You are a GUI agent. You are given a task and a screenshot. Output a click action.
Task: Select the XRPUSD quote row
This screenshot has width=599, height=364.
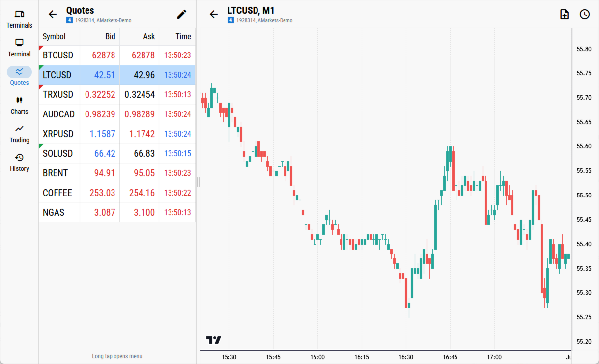[117, 134]
